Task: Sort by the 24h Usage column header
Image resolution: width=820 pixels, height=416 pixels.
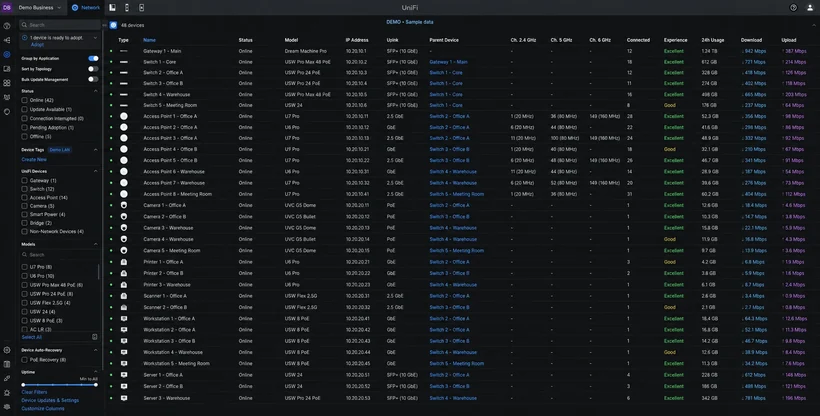Action: 713,40
